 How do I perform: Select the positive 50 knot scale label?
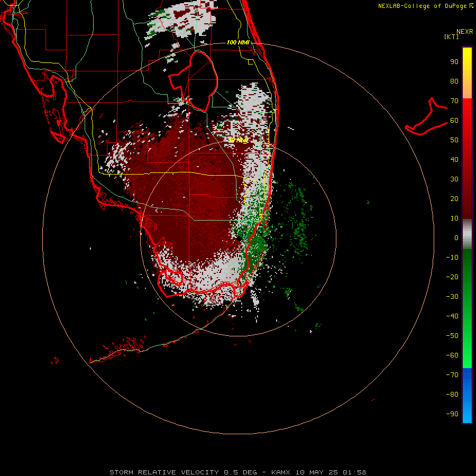tap(454, 140)
